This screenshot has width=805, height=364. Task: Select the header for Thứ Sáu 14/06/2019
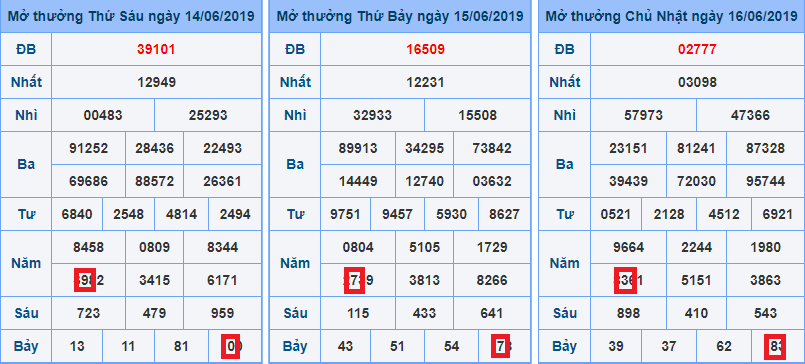pyautogui.click(x=131, y=16)
